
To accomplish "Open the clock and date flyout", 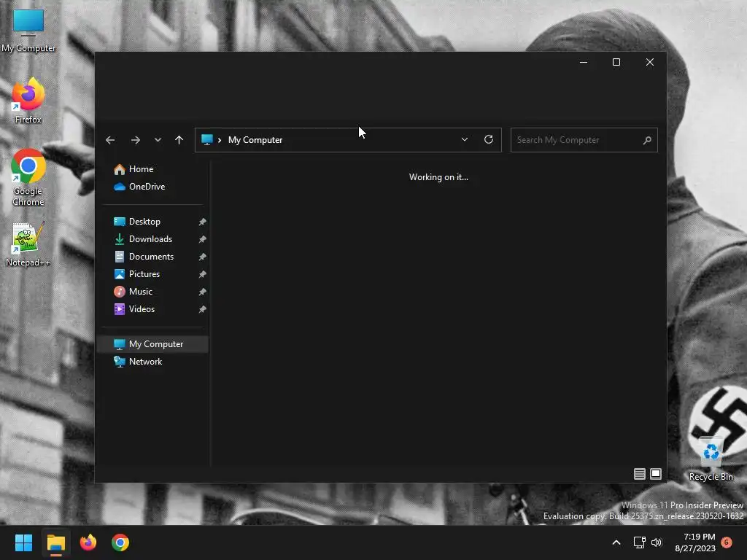I will click(x=695, y=542).
